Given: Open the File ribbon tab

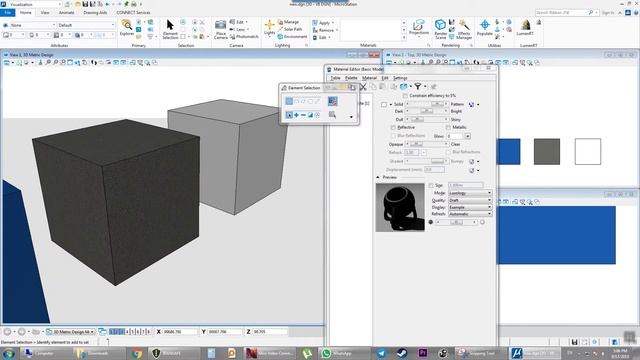Looking at the screenshot, I should click(8, 13).
